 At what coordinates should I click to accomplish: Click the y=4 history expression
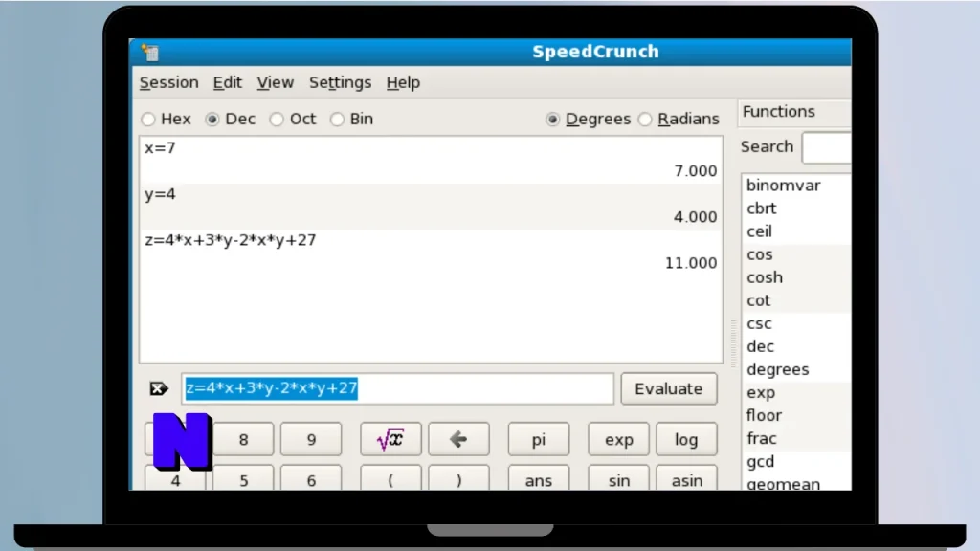[160, 194]
